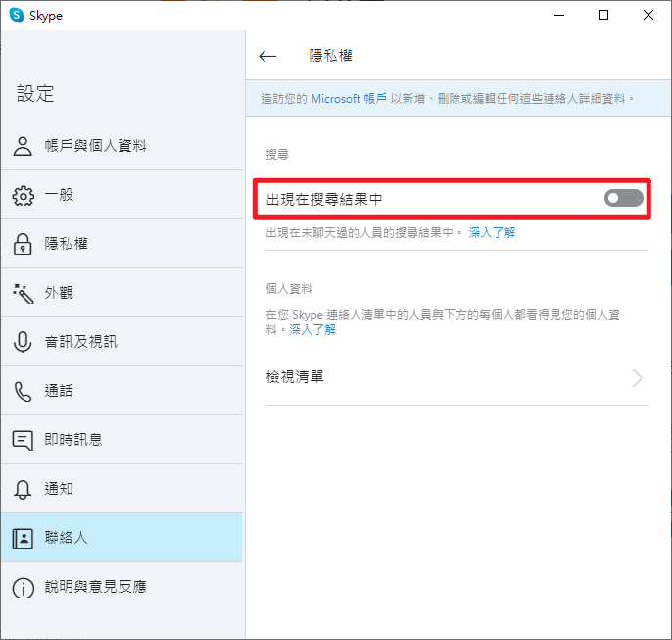Click the Skype logo in title bar
The width and height of the screenshot is (672, 640).
click(x=17, y=15)
